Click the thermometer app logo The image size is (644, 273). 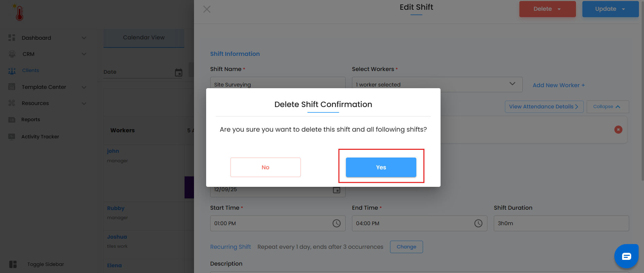(19, 13)
